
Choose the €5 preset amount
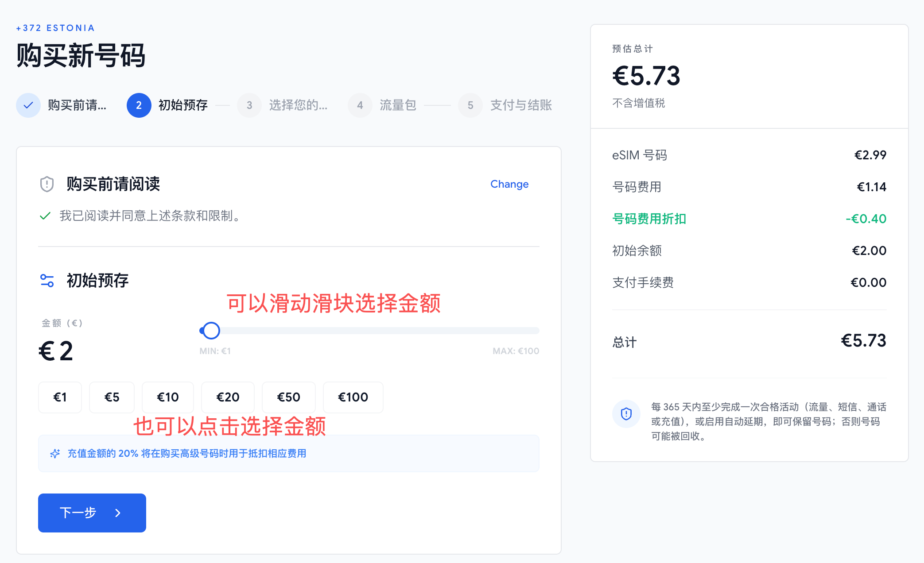(x=112, y=397)
